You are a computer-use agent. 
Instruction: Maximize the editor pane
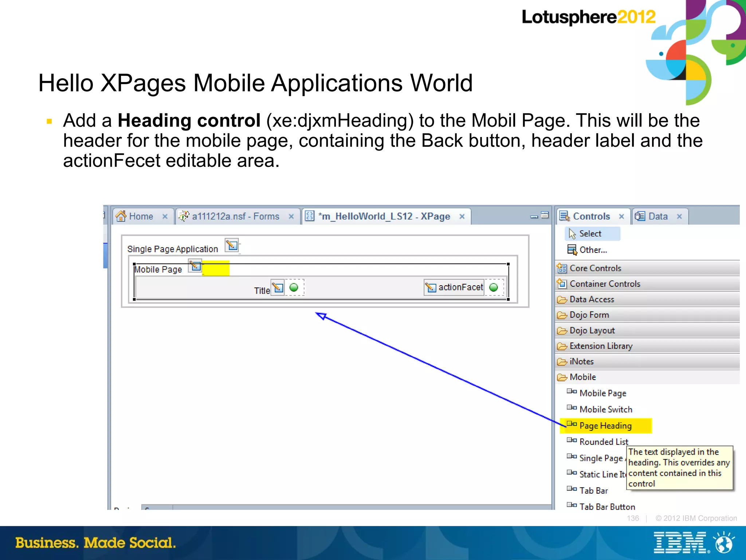click(545, 215)
